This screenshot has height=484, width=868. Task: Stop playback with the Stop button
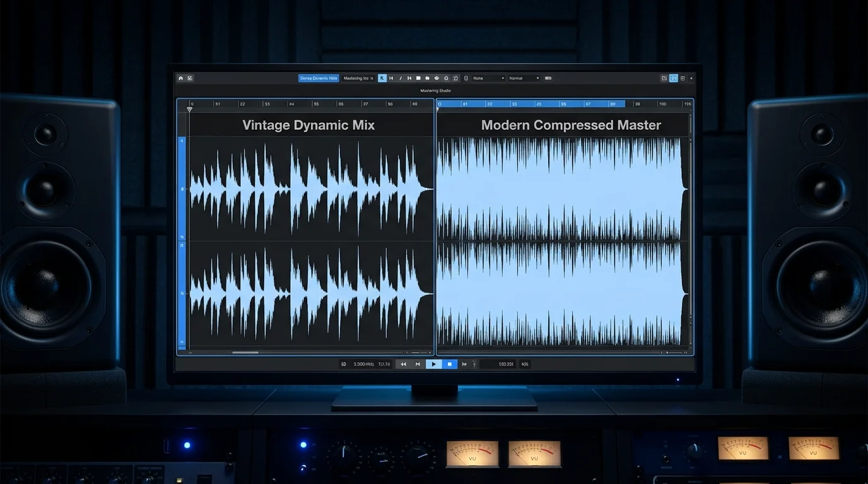click(x=450, y=364)
